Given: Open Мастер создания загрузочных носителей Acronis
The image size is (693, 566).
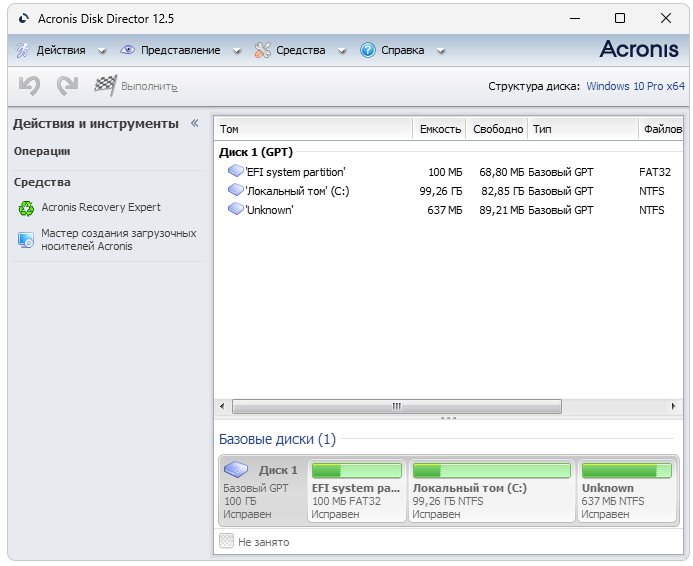Looking at the screenshot, I should tap(118, 240).
